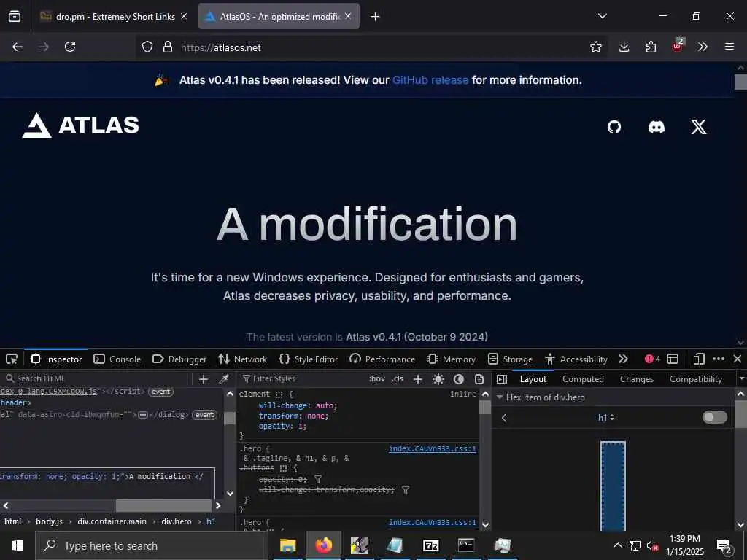Close the developer tools panel
The image size is (747, 560).
[x=738, y=359]
